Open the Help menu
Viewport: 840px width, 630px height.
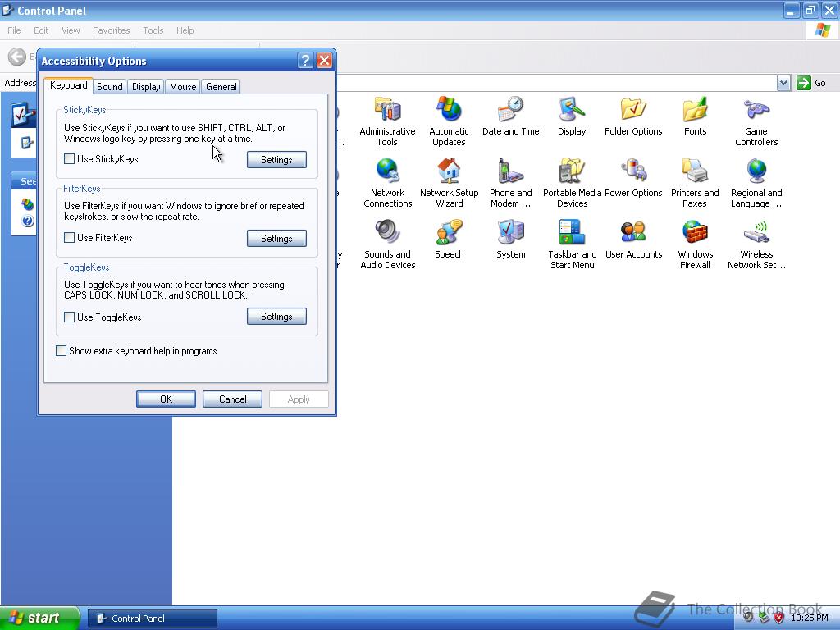pos(185,30)
